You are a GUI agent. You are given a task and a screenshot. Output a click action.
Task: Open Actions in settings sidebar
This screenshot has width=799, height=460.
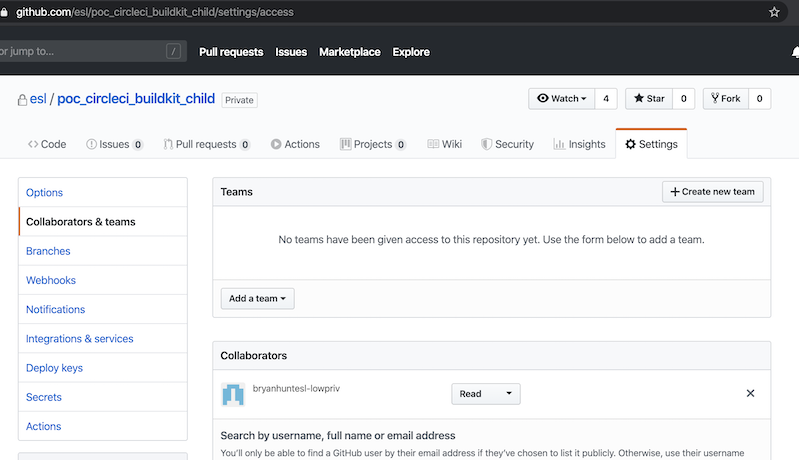(103, 426)
